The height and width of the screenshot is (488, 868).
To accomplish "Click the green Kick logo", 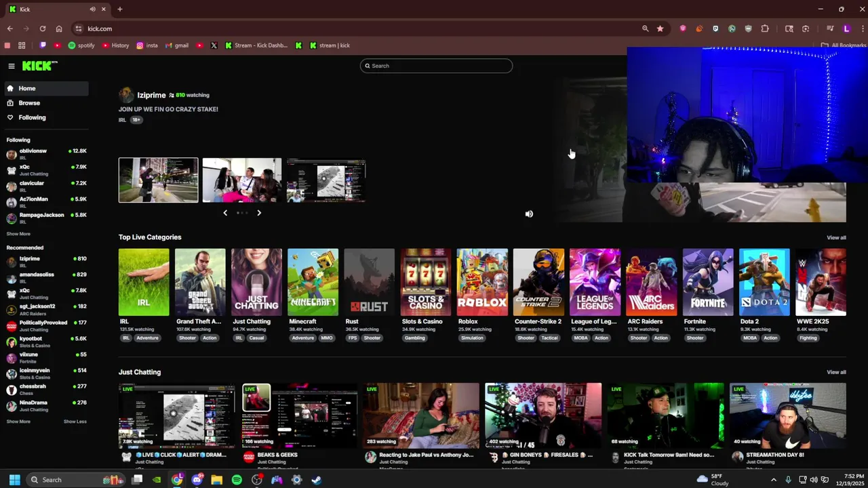I will point(39,66).
